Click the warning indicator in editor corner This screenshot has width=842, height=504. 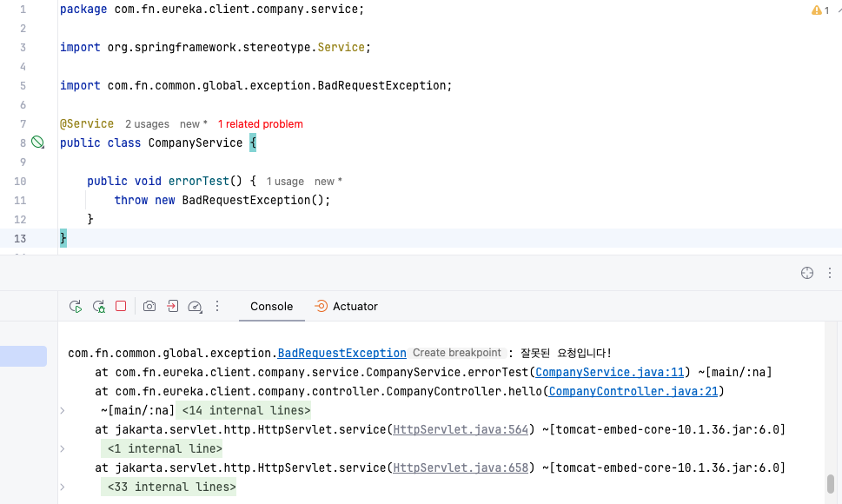pos(820,10)
